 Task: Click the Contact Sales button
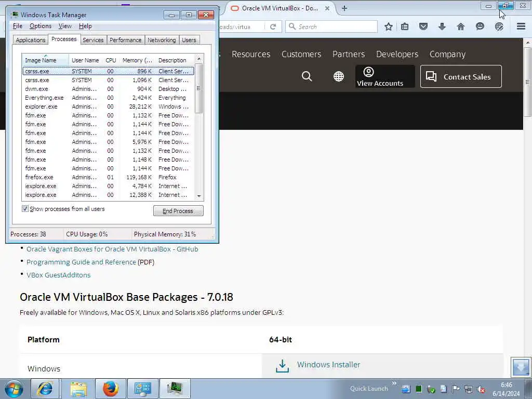click(461, 77)
